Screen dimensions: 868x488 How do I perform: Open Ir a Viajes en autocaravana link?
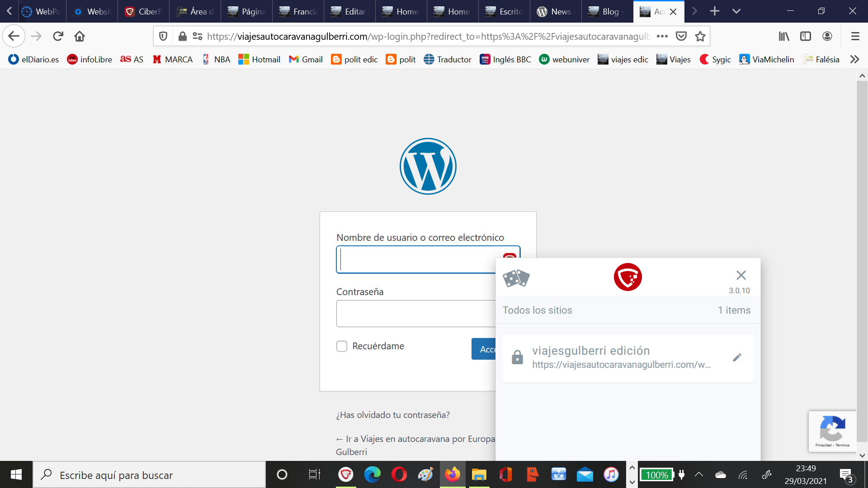[415, 445]
